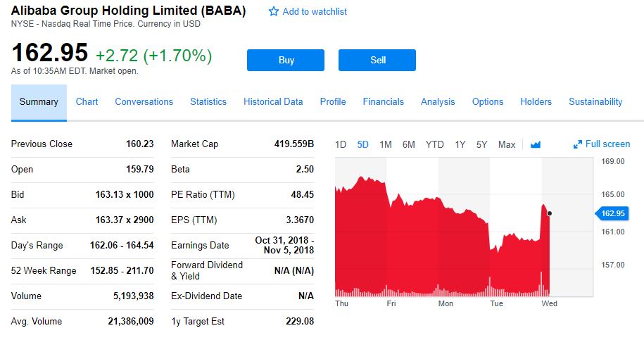This screenshot has width=644, height=340.
Task: Go to the Financials tab
Action: point(383,102)
